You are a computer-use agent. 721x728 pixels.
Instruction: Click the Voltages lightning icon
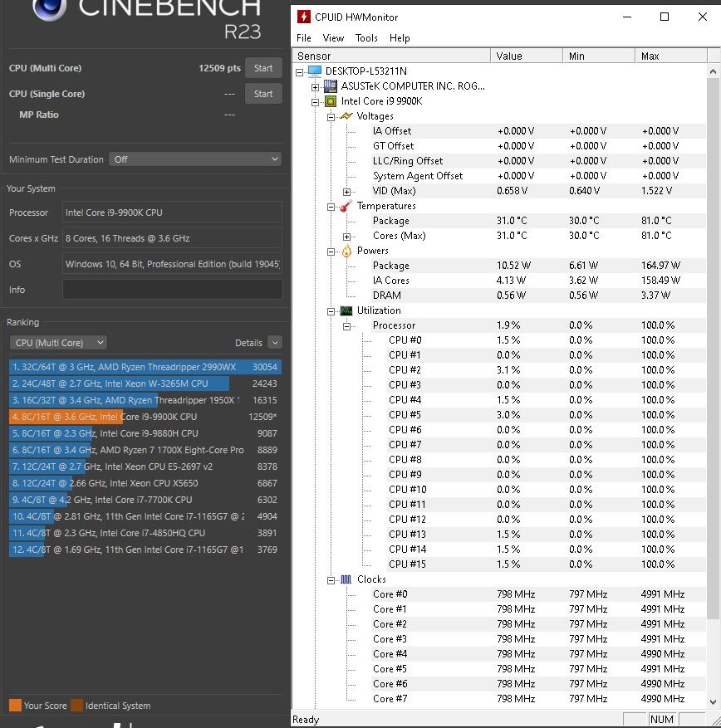346,116
